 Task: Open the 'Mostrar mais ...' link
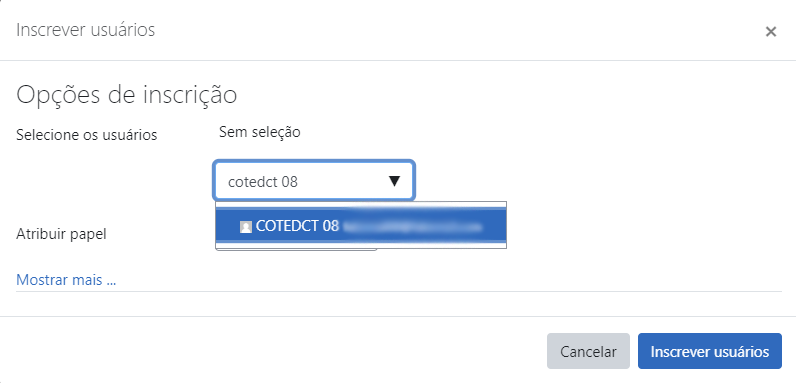click(x=66, y=279)
